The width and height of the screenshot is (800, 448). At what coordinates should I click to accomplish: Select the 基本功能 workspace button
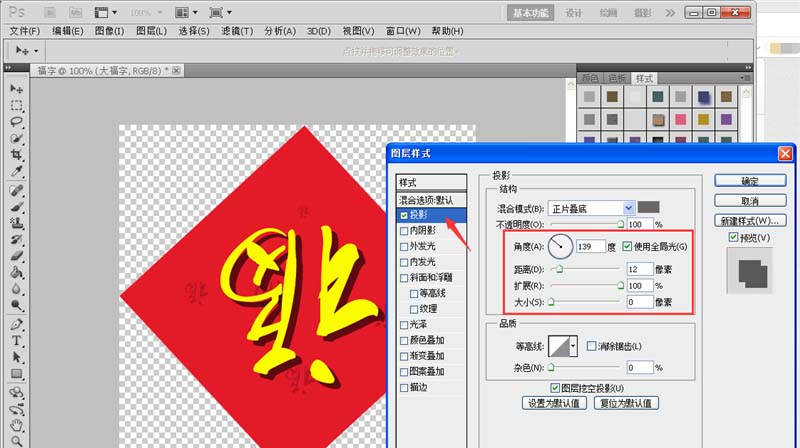531,13
